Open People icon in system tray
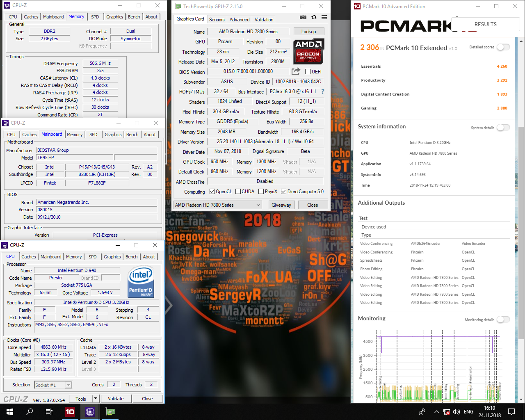The width and height of the screenshot is (525, 420). 422,412
